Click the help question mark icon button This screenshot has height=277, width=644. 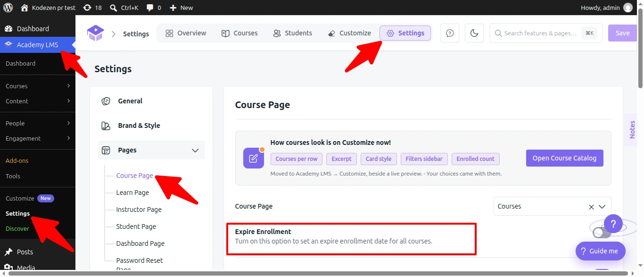click(450, 33)
